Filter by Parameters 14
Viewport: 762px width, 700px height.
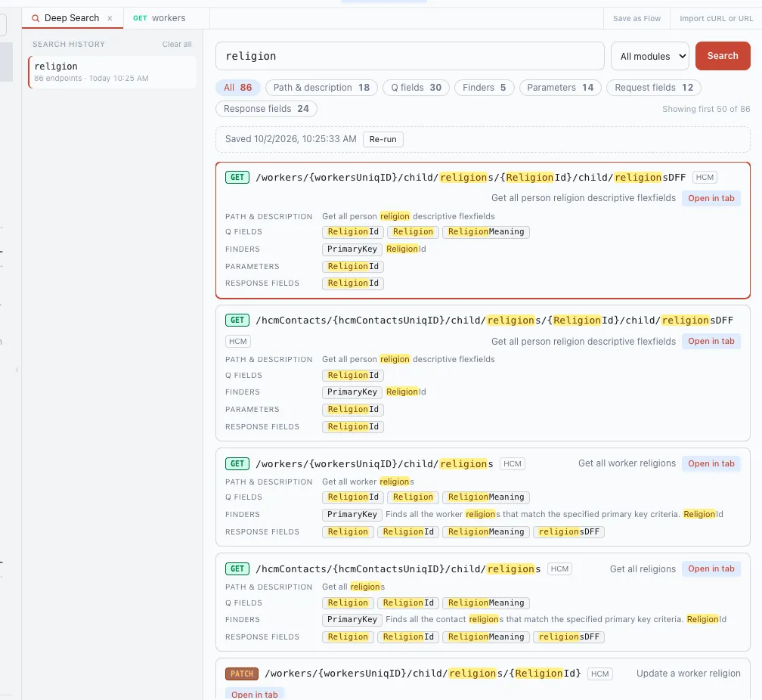(560, 88)
